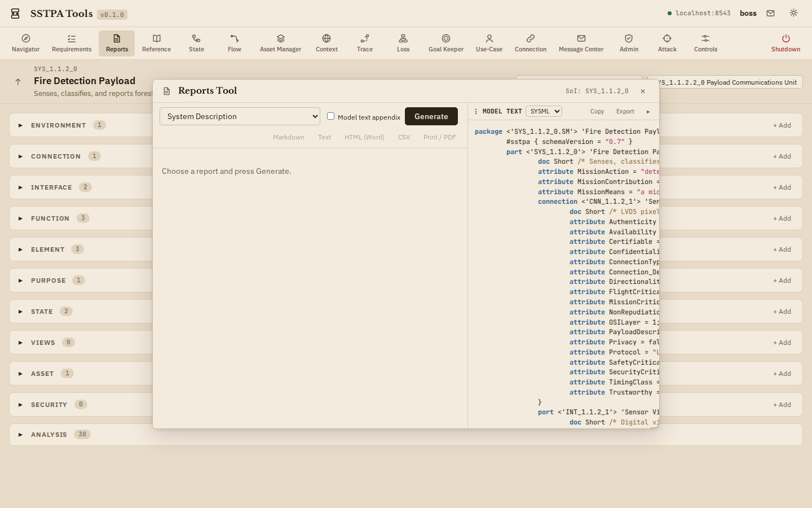The width and height of the screenshot is (812, 508).
Task: Expand the ENVIRONMENT section
Action: coord(20,125)
